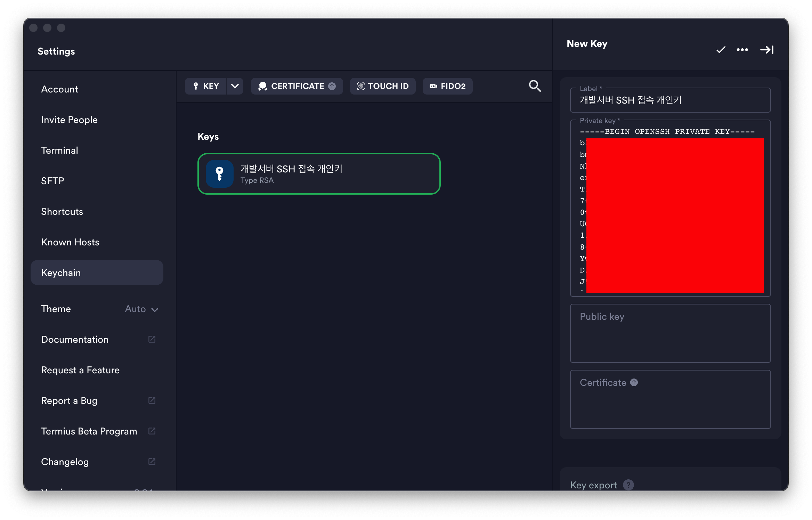Screen dimensions: 812x520
Task: Open the three-dots more options menu
Action: coord(742,50)
